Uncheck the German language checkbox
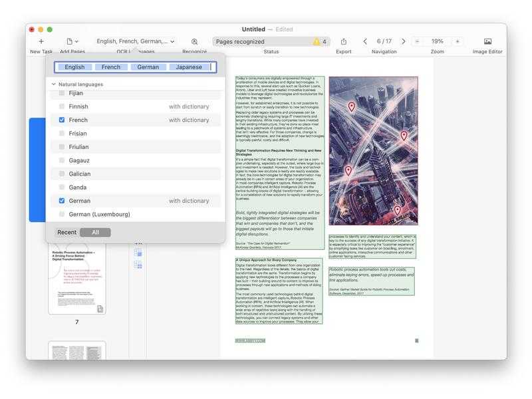This screenshot has width=532, height=399. tap(62, 201)
